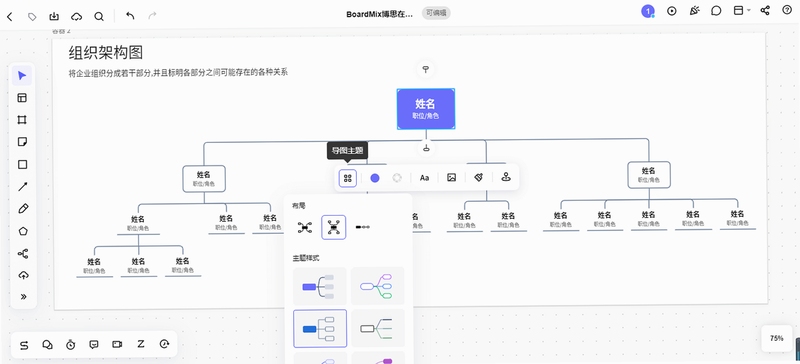
Task: Select the purple root 姓名 node
Action: pos(426,109)
